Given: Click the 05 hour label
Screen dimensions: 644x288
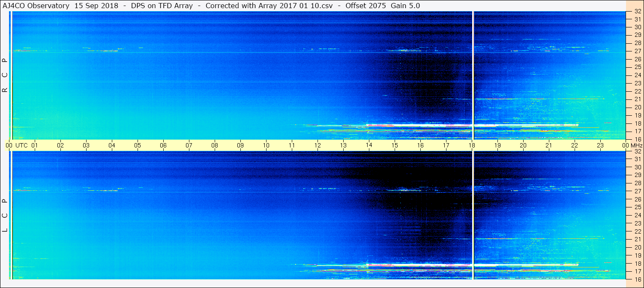Looking at the screenshot, I should coord(138,145).
